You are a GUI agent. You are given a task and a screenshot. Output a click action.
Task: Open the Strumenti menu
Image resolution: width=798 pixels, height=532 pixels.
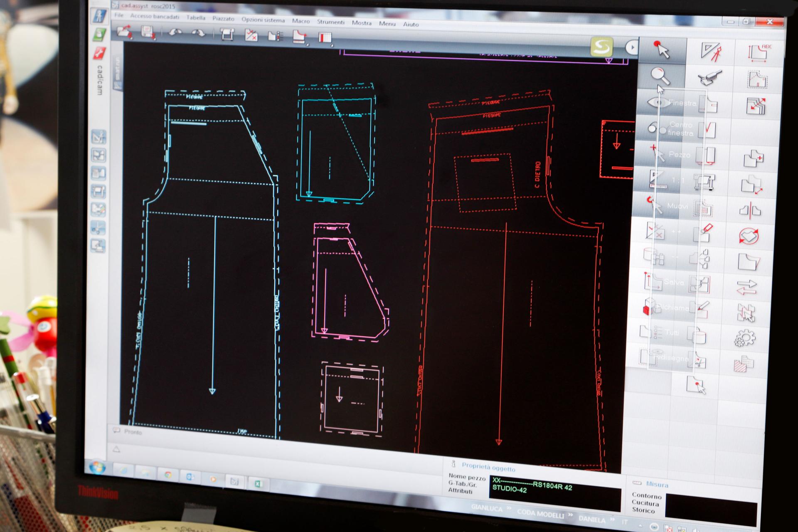click(331, 22)
